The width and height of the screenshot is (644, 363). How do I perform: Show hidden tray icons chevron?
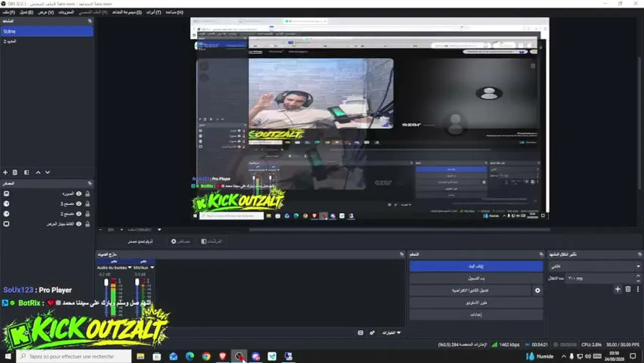click(564, 356)
